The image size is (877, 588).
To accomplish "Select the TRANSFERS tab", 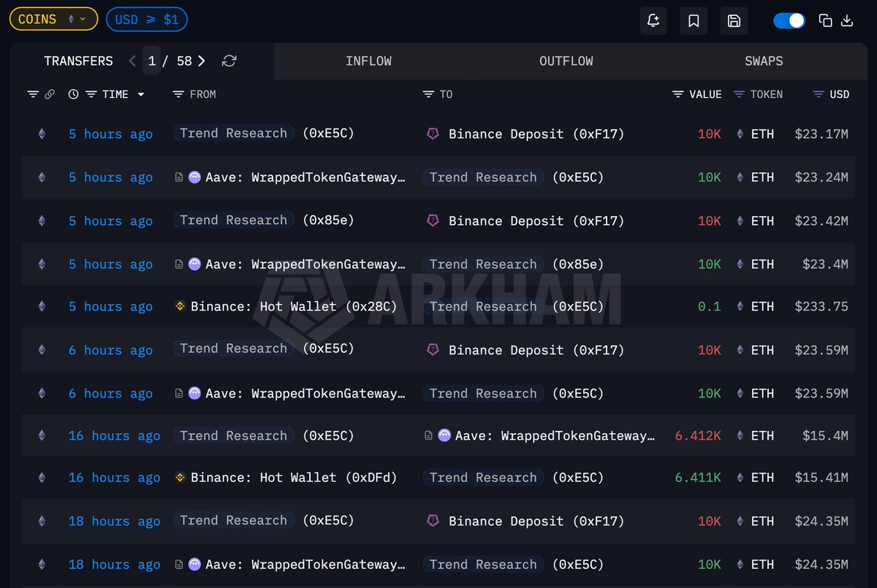I will pyautogui.click(x=78, y=61).
